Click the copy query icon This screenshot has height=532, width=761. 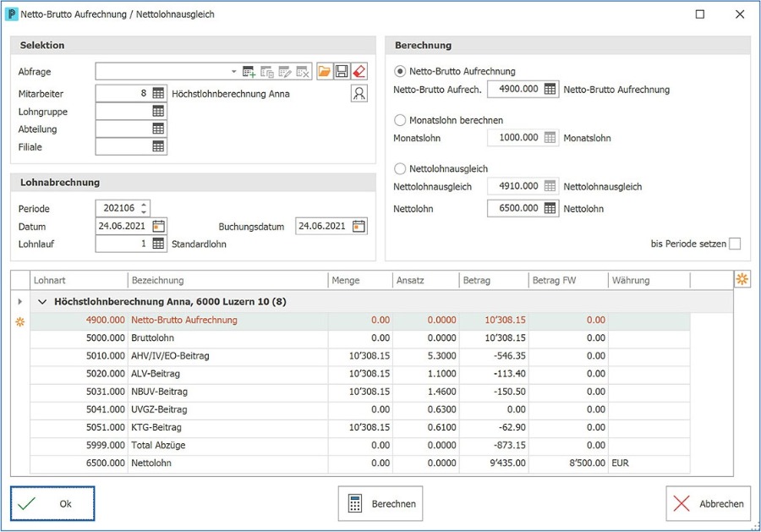(267, 72)
